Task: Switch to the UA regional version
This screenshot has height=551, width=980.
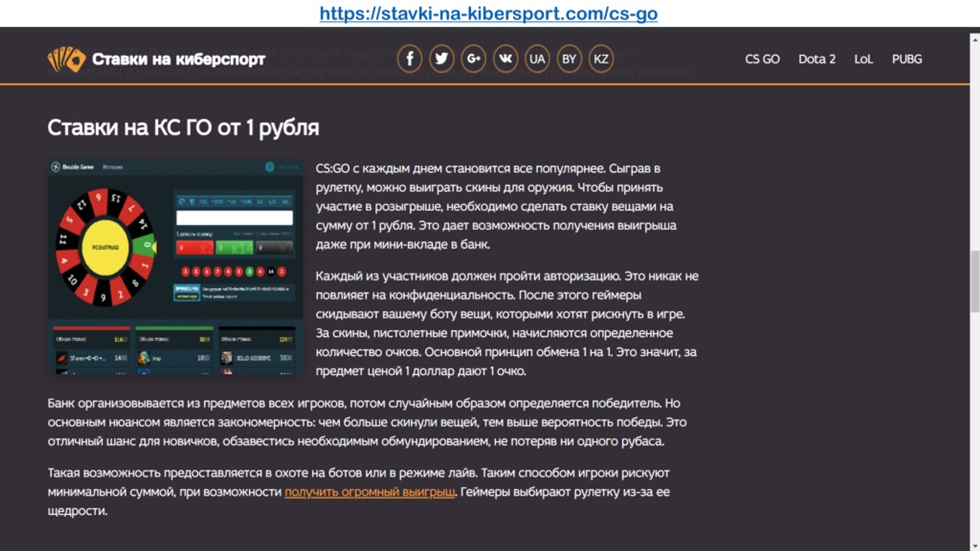Action: coord(537,59)
